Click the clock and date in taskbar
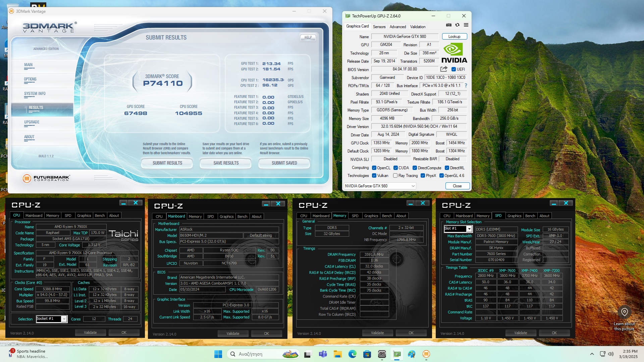Screen dimensions: 644x362 pos(628,354)
